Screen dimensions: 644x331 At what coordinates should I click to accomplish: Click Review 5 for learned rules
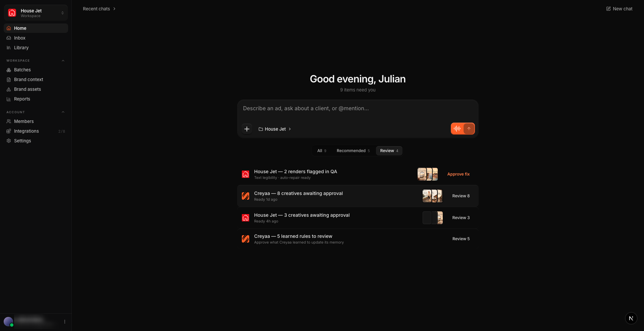coord(461,239)
